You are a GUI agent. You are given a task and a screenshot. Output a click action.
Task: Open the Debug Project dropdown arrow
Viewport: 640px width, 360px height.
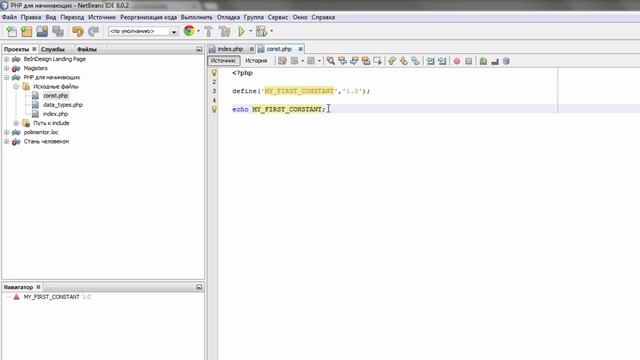click(271, 31)
